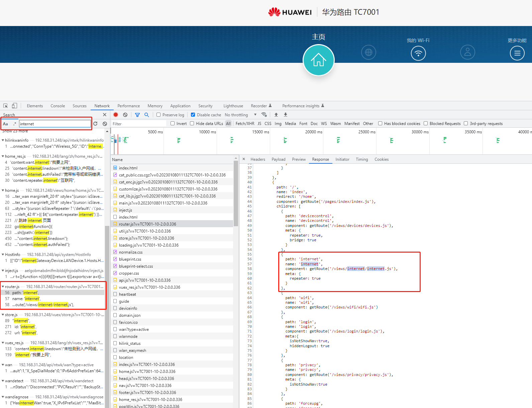The image size is (532, 408).
Task: Check 3rd-party requests checkbox
Action: pos(466,123)
